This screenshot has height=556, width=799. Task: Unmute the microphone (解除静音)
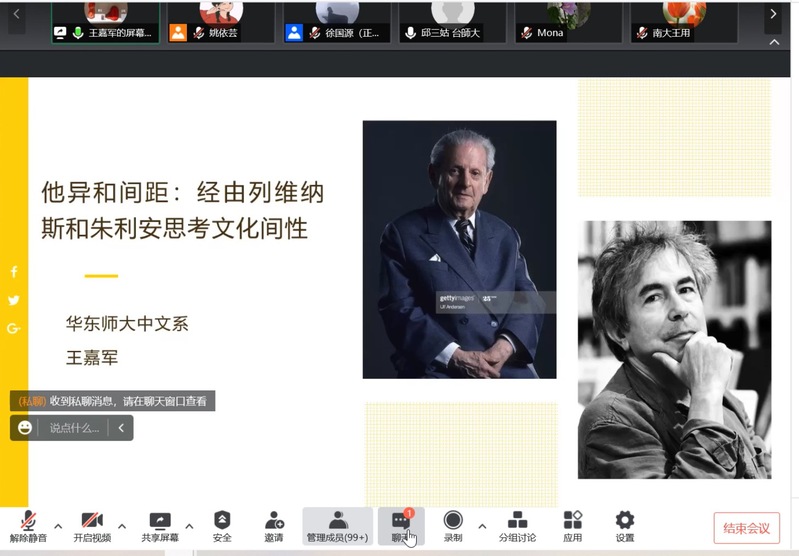pyautogui.click(x=28, y=526)
